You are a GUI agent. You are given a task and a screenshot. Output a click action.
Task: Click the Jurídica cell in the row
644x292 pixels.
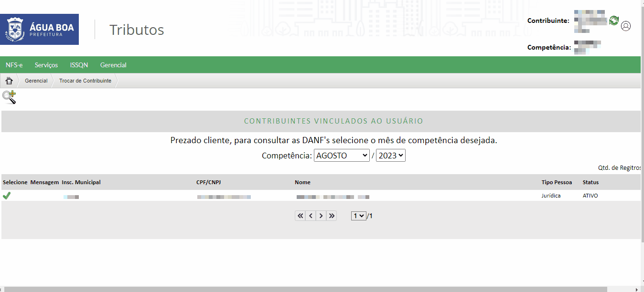(x=551, y=196)
